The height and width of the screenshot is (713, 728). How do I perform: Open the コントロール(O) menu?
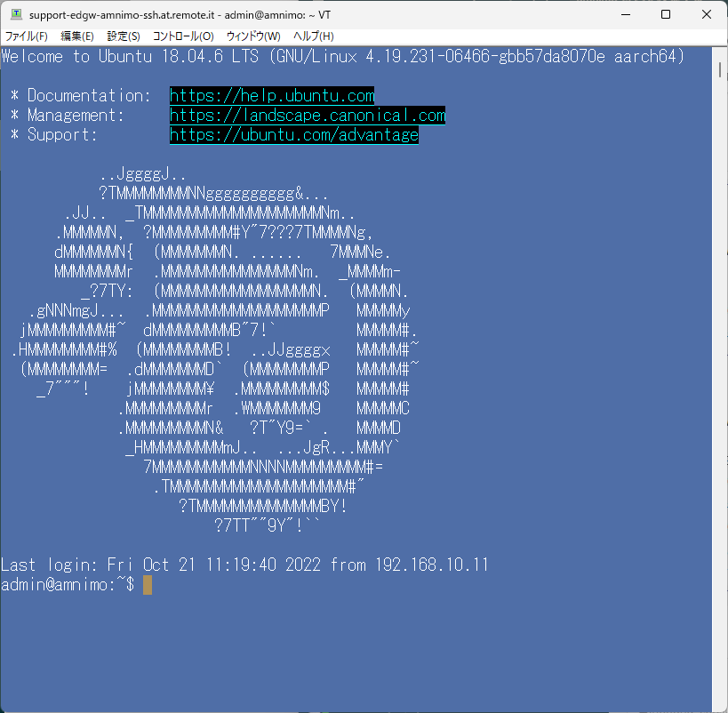click(183, 36)
